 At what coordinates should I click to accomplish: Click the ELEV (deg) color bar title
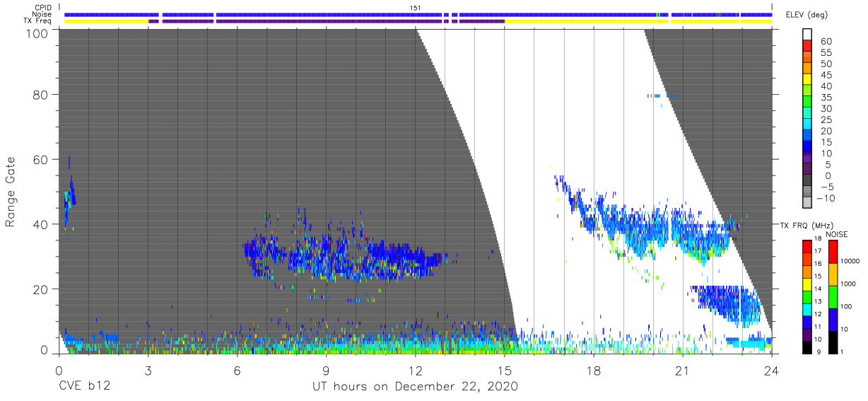click(807, 15)
